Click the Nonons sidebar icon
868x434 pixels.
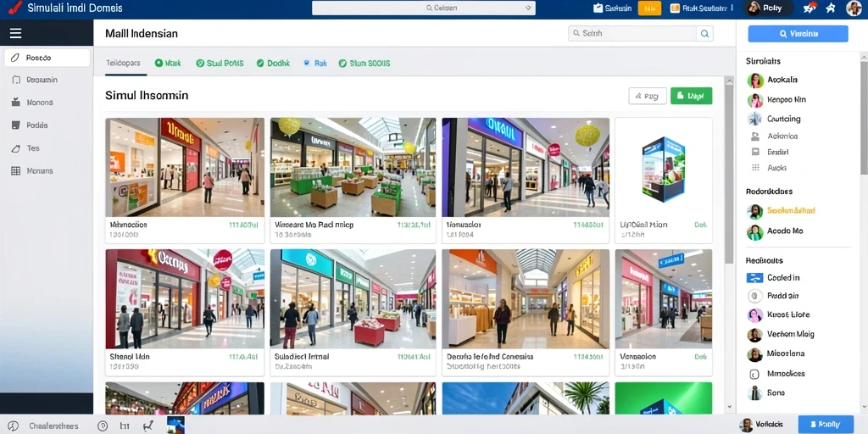pyautogui.click(x=15, y=103)
